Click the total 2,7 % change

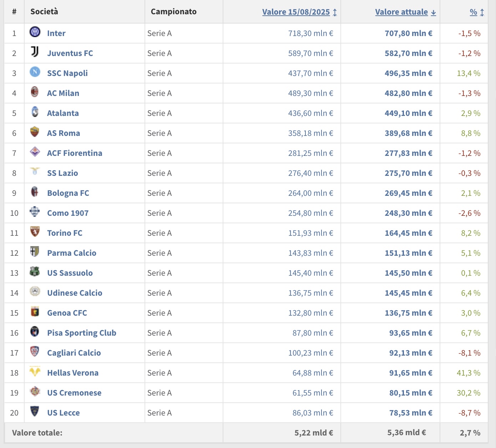click(470, 433)
